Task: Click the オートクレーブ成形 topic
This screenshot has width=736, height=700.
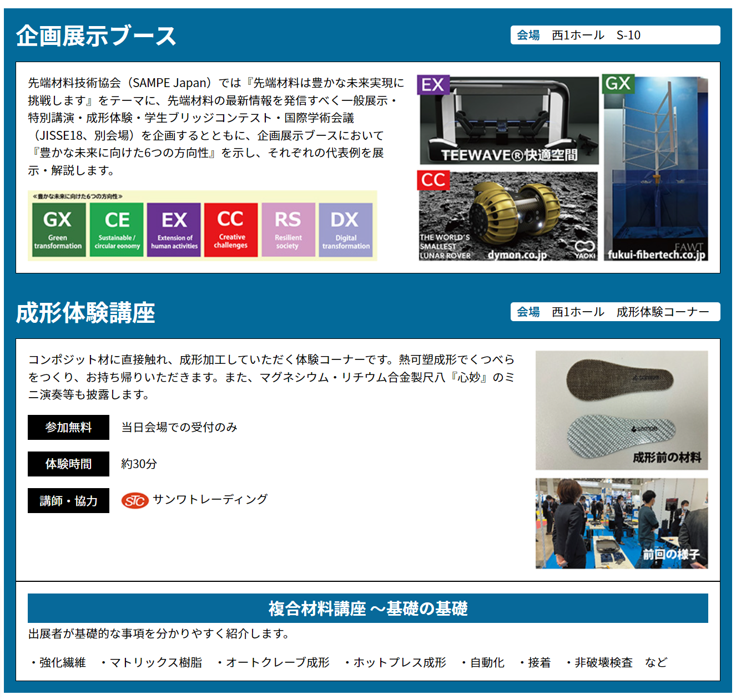Action: tap(278, 662)
